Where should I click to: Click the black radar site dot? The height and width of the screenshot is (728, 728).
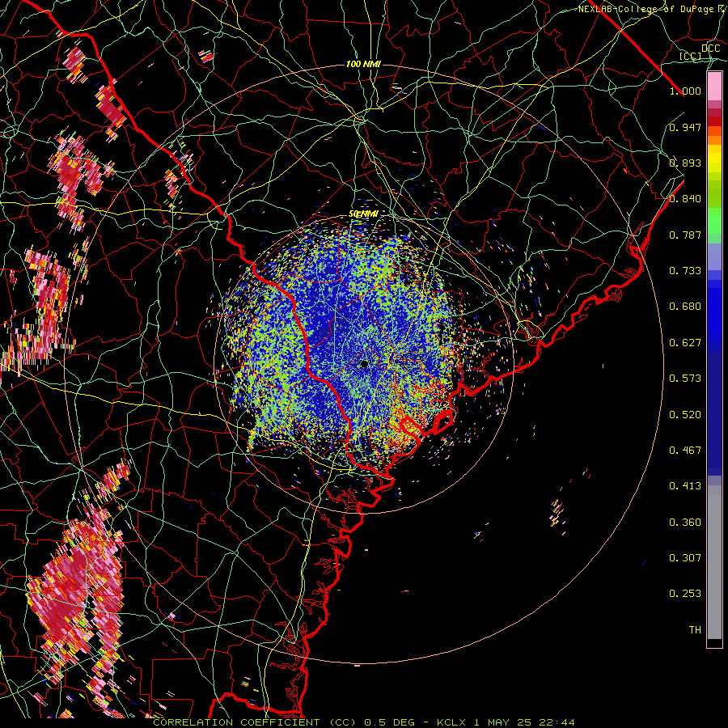[365, 365]
